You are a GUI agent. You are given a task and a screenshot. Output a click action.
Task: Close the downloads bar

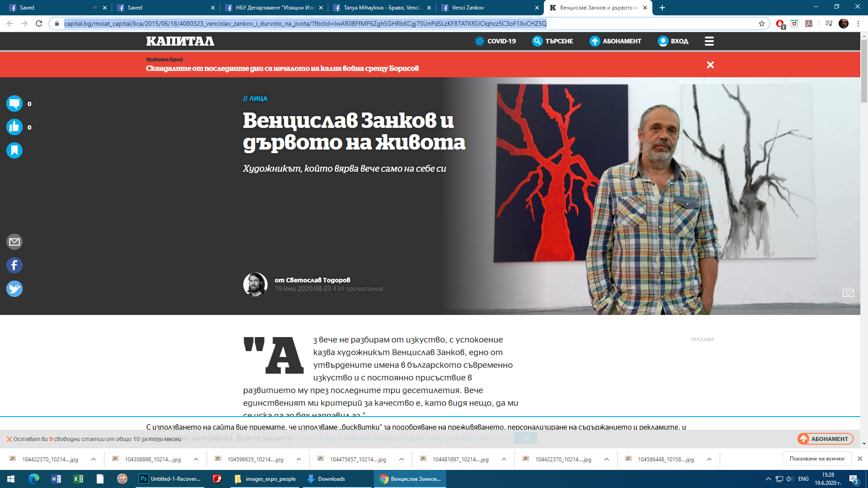pyautogui.click(x=860, y=459)
